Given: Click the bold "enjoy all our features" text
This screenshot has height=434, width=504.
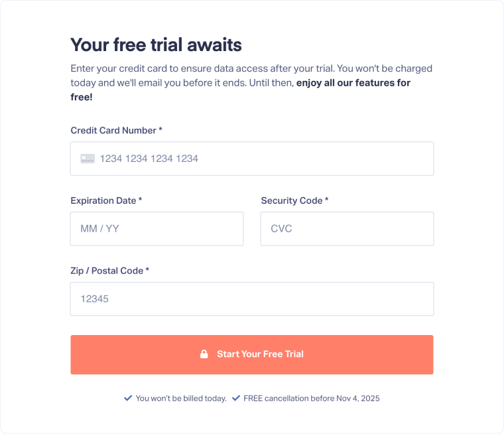Looking at the screenshot, I should coord(353,83).
